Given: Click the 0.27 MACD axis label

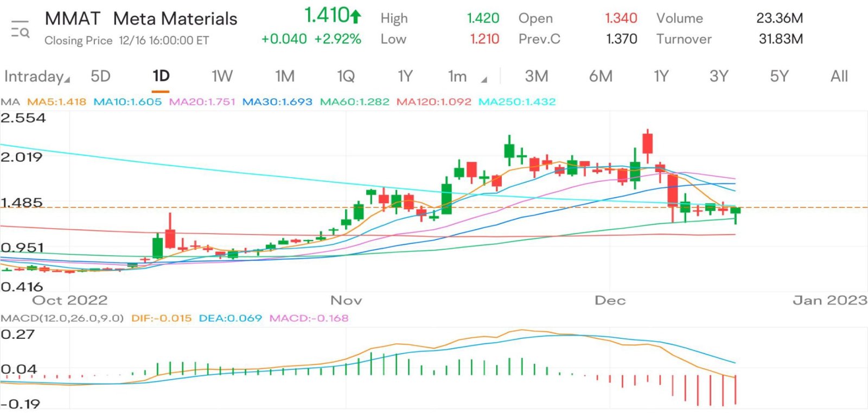Looking at the screenshot, I should pos(17,335).
